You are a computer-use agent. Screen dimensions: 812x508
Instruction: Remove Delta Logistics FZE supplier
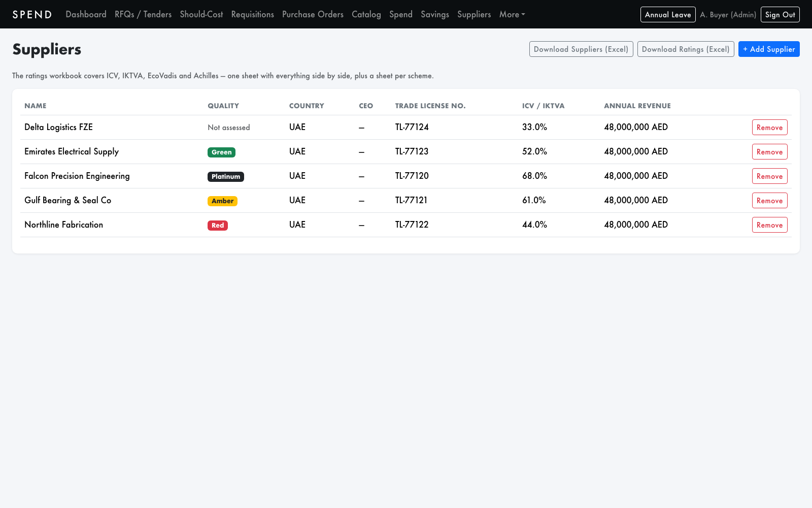point(769,128)
